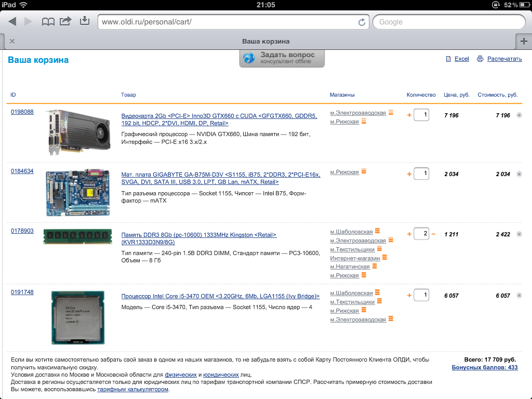
Task: Select м.Нагатинская store for Kingston memory
Action: click(350, 267)
